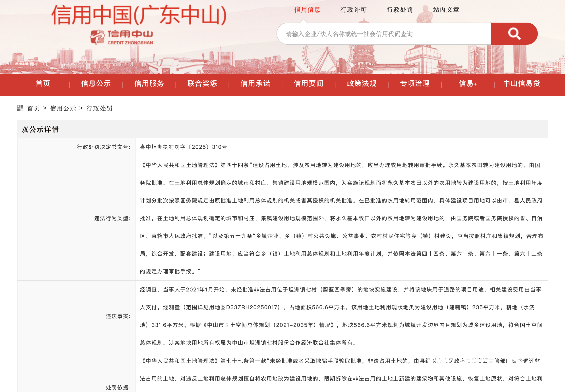Open the 信息公示 menu
The image size is (565, 392).
coord(96,83)
